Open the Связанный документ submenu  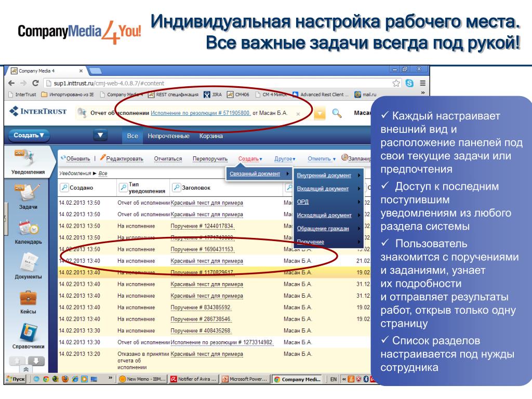[259, 174]
